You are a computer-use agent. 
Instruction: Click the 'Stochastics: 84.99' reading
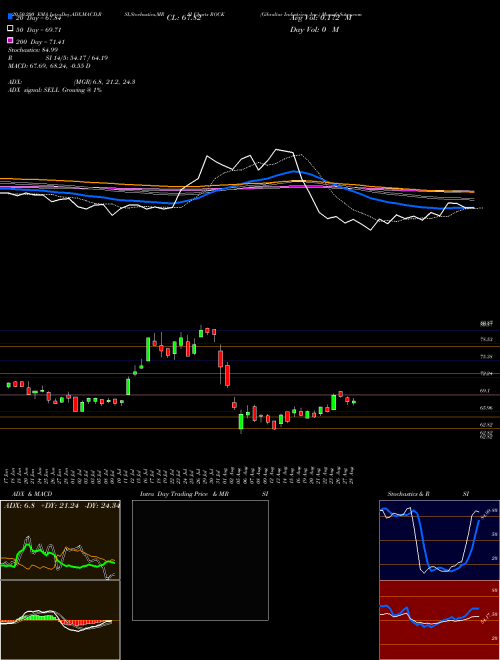[x=33, y=50]
